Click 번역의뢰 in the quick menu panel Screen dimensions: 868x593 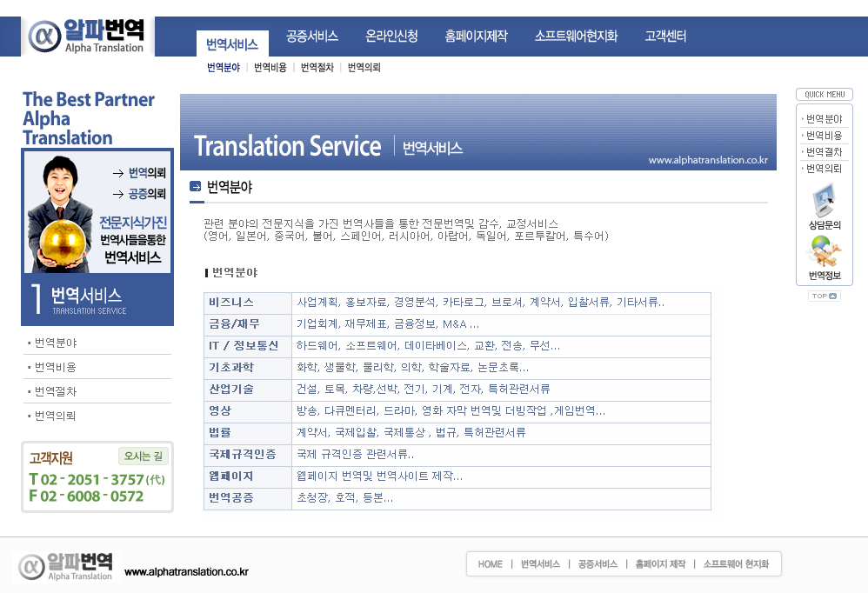[824, 169]
